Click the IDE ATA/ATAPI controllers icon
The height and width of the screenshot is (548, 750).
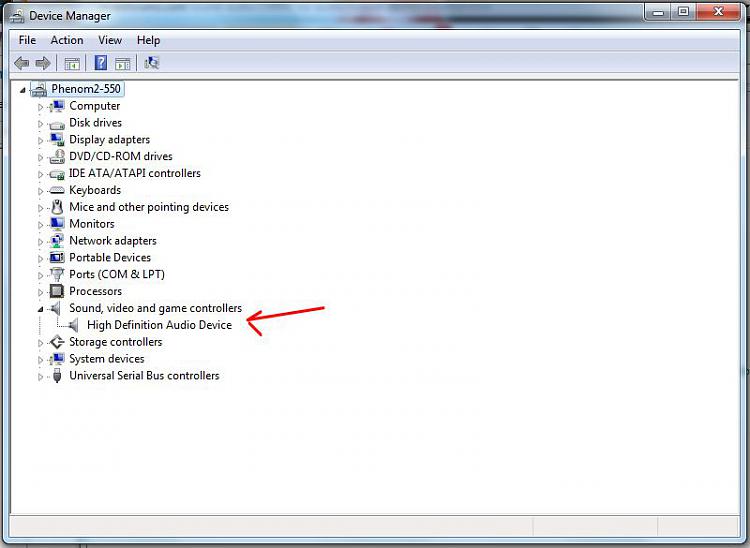point(57,174)
